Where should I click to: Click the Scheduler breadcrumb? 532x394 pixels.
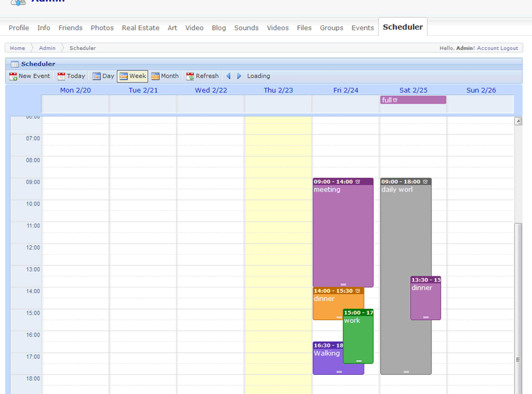click(x=82, y=48)
